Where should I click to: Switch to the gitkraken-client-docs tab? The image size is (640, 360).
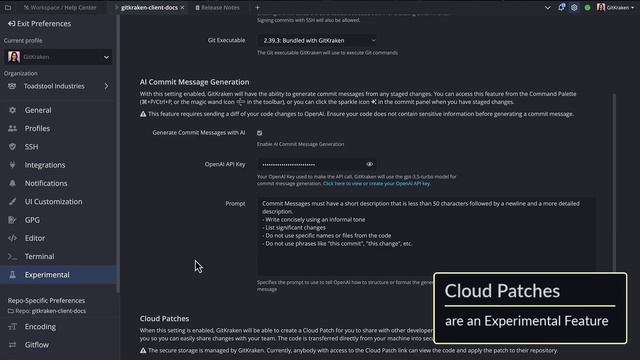[x=149, y=7]
